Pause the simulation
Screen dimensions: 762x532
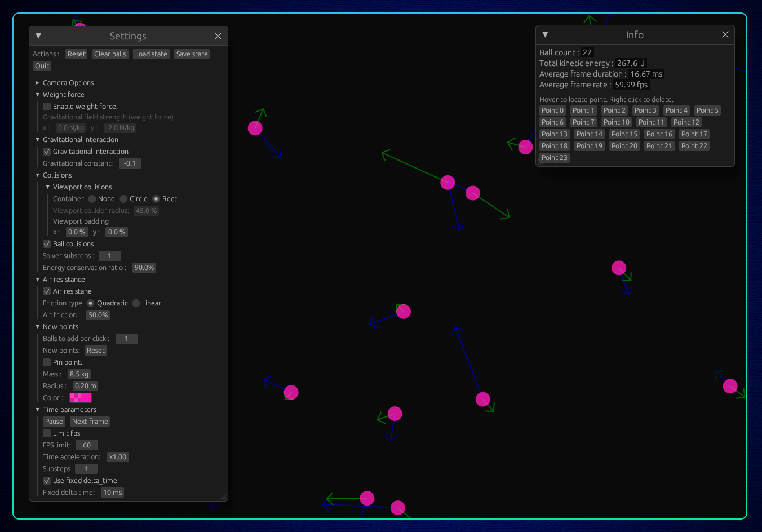[54, 421]
